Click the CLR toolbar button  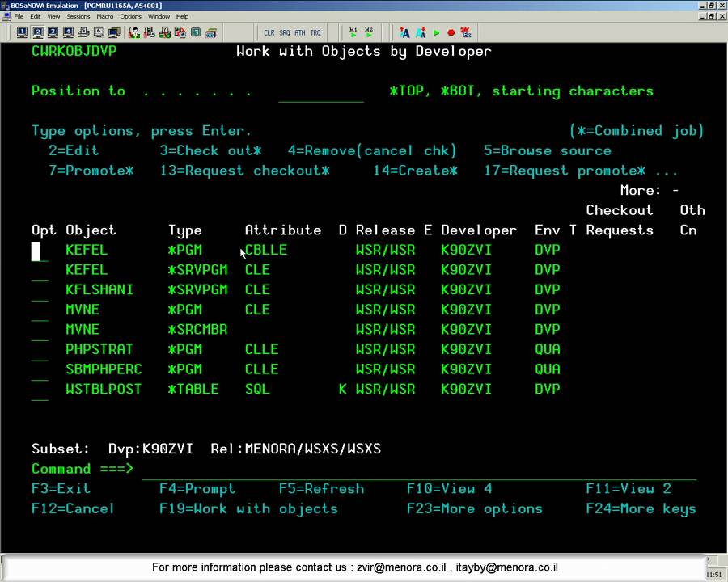(269, 33)
